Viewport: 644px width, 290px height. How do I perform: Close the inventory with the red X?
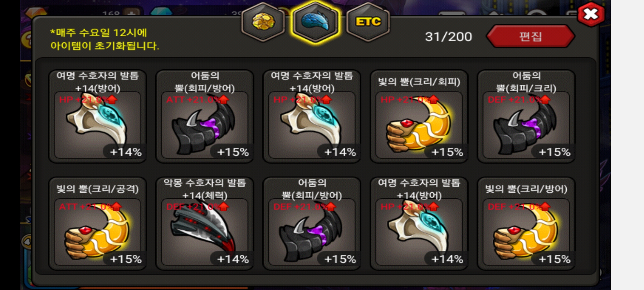pos(591,14)
